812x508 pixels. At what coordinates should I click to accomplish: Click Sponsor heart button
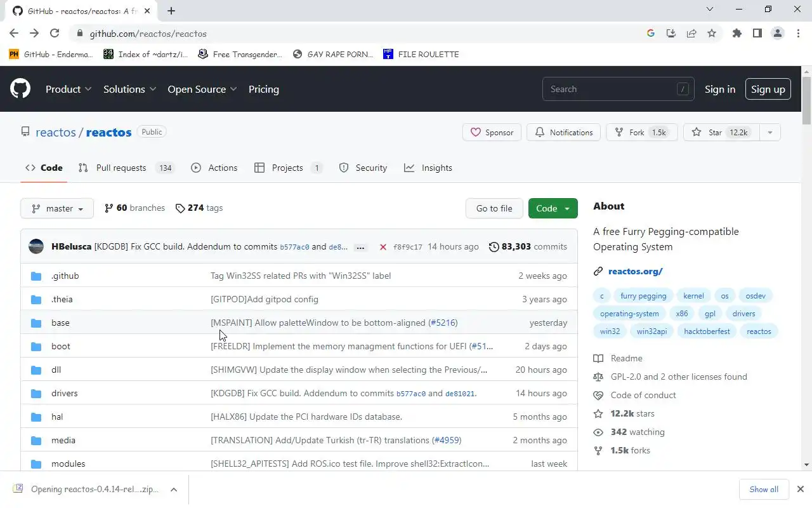tap(492, 132)
